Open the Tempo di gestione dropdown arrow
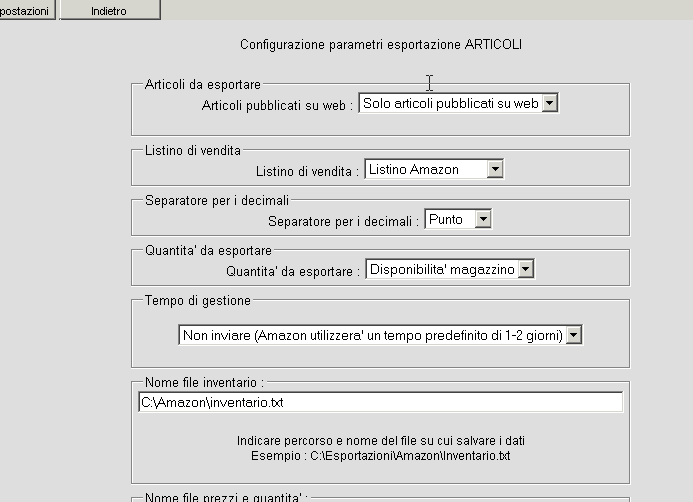693x502 pixels. pos(573,336)
